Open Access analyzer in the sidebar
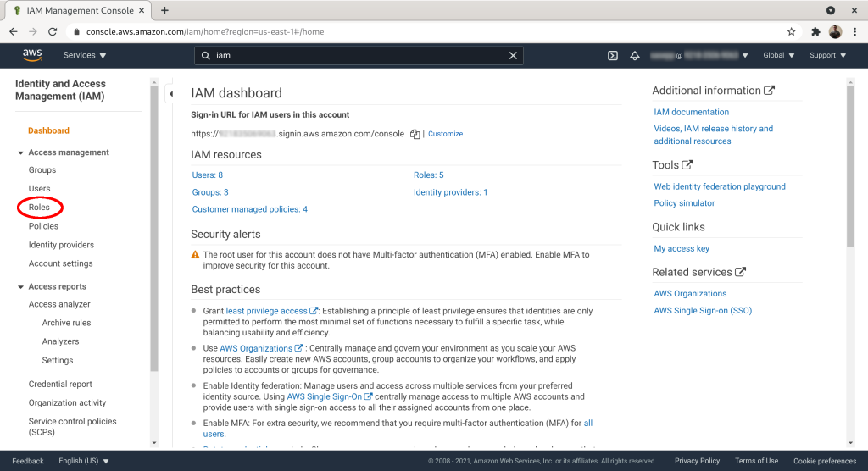 pos(59,304)
